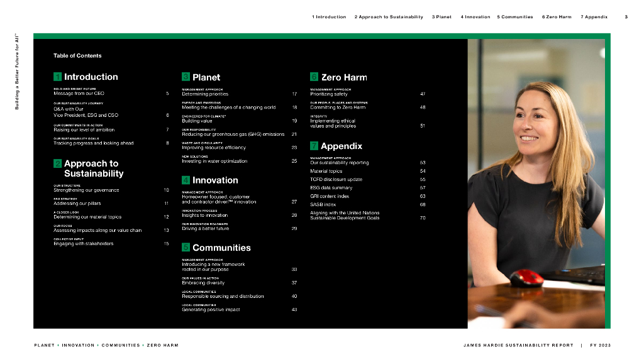The height and width of the screenshot is (362, 644).
Task: Click the green number 6 Zero Harm icon
Action: pyautogui.click(x=314, y=77)
